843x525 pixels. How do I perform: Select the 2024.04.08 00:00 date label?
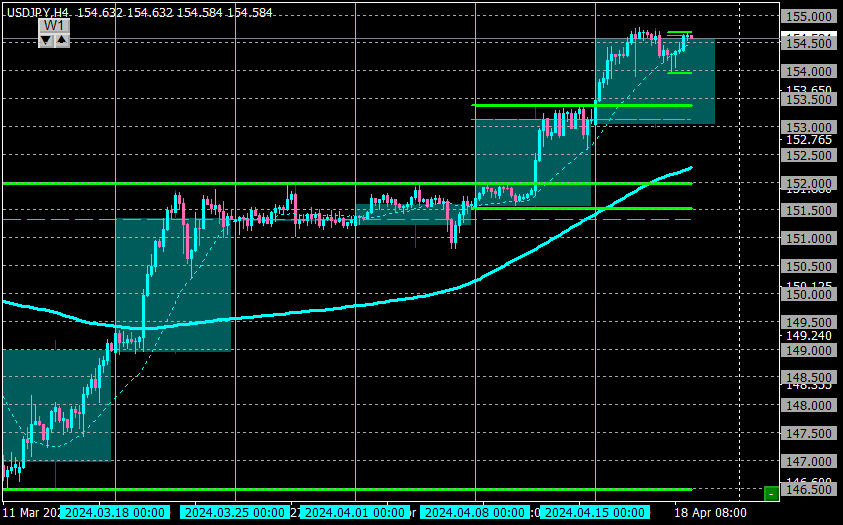(x=475, y=513)
